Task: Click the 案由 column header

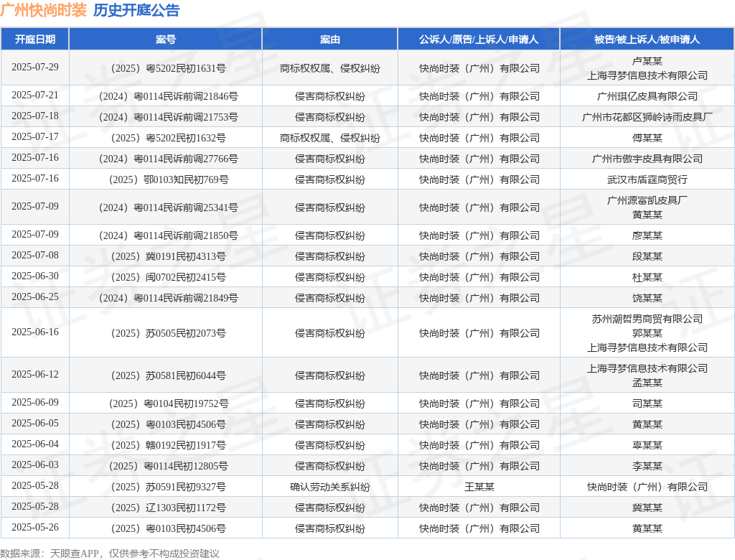Action: [330, 39]
